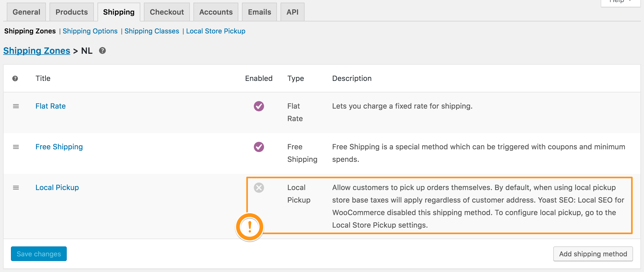Open the API tab
This screenshot has height=272, width=644.
[x=293, y=12]
